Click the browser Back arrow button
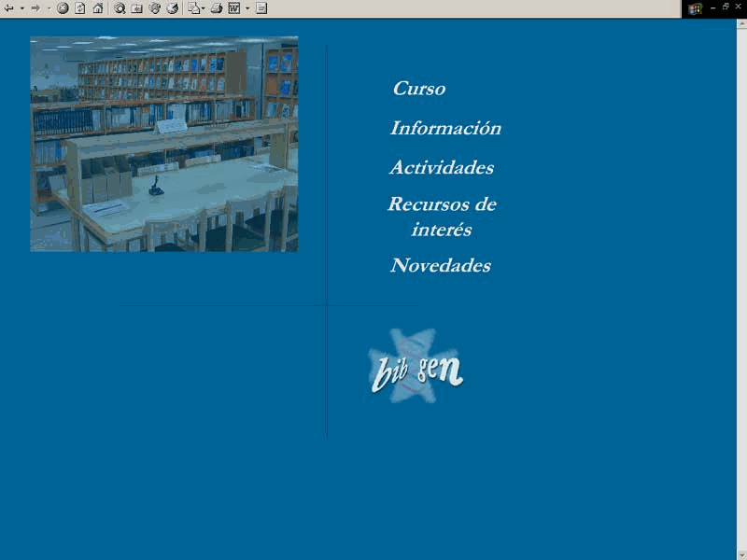 9,8
